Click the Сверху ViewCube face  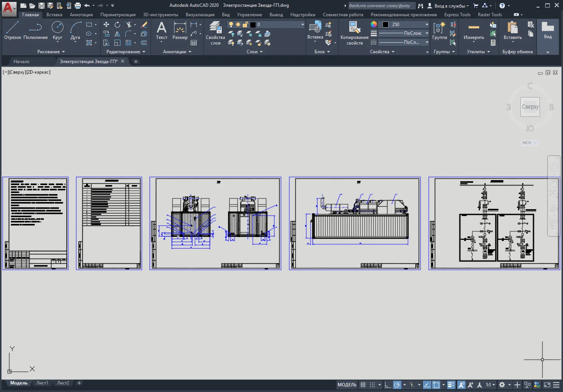tap(530, 107)
